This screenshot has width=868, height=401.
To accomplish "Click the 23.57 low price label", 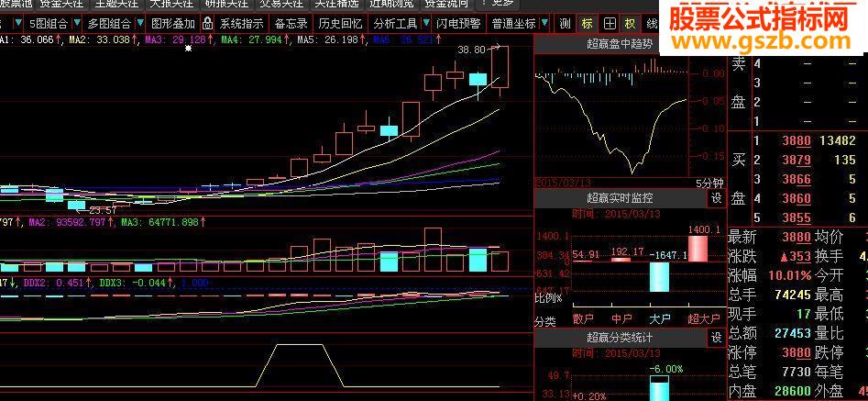I will pyautogui.click(x=104, y=210).
